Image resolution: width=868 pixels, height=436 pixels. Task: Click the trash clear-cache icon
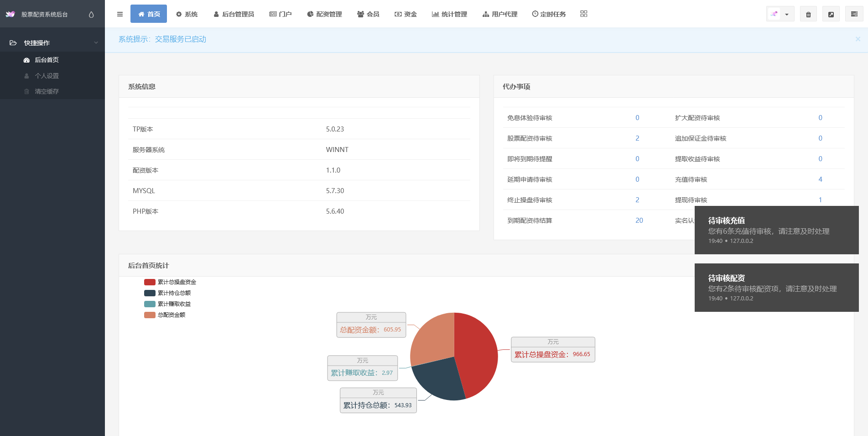(x=808, y=14)
